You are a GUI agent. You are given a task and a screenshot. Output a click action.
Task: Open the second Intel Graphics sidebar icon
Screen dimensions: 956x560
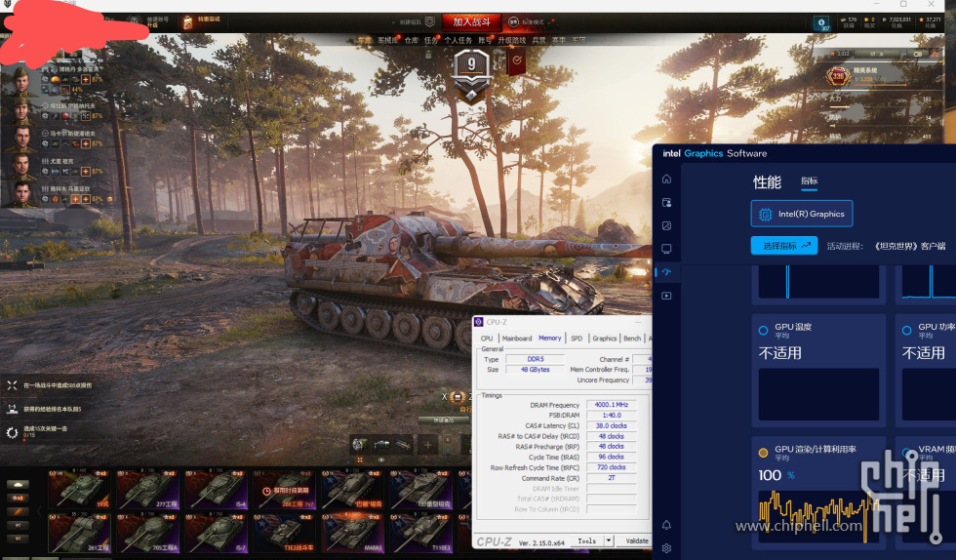tap(666, 203)
